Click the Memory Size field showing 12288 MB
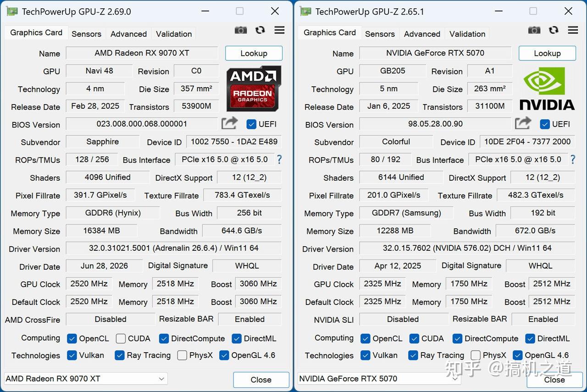This screenshot has height=392, width=587. [395, 231]
